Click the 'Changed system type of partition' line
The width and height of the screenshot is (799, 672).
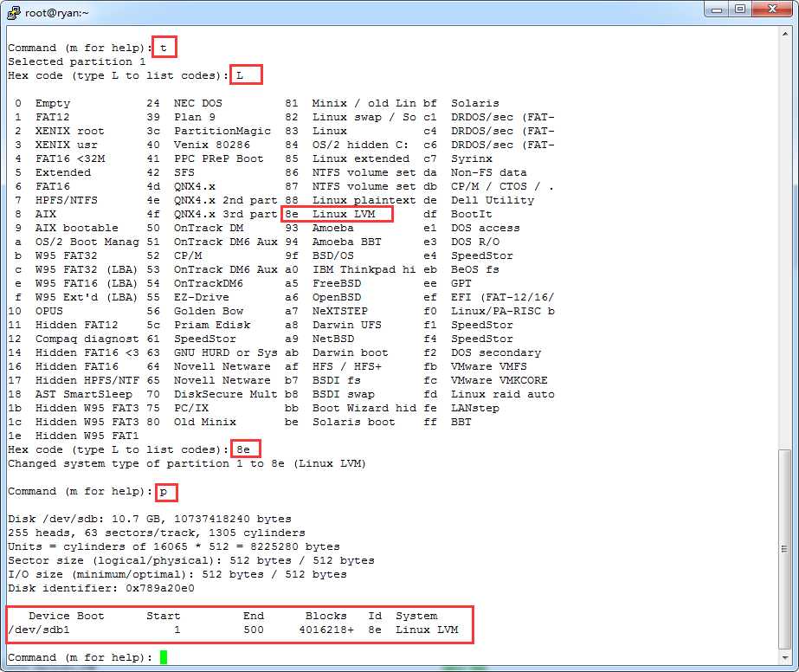[187, 464]
